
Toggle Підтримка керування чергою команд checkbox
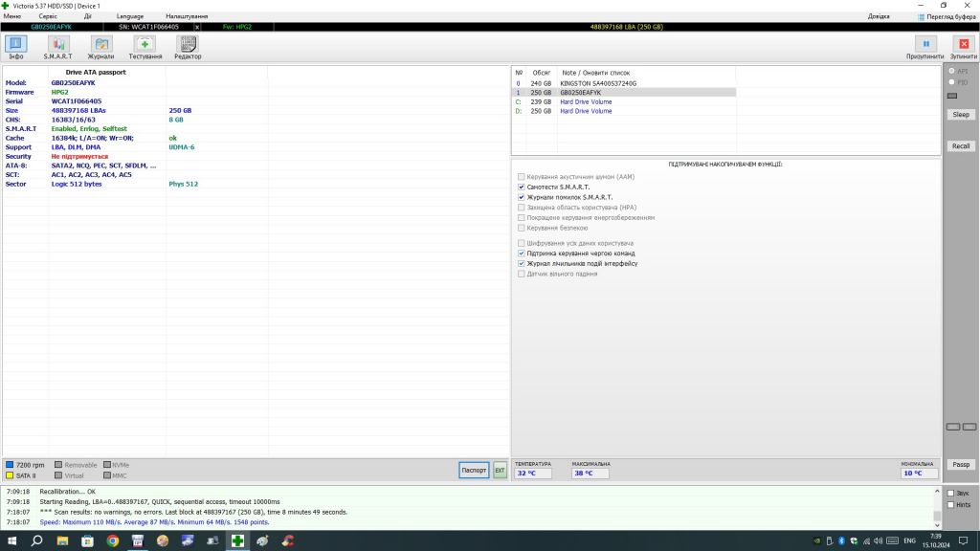tap(522, 253)
